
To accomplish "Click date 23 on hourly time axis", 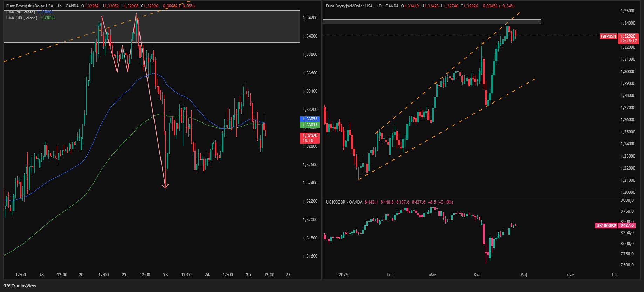I will (x=165, y=275).
